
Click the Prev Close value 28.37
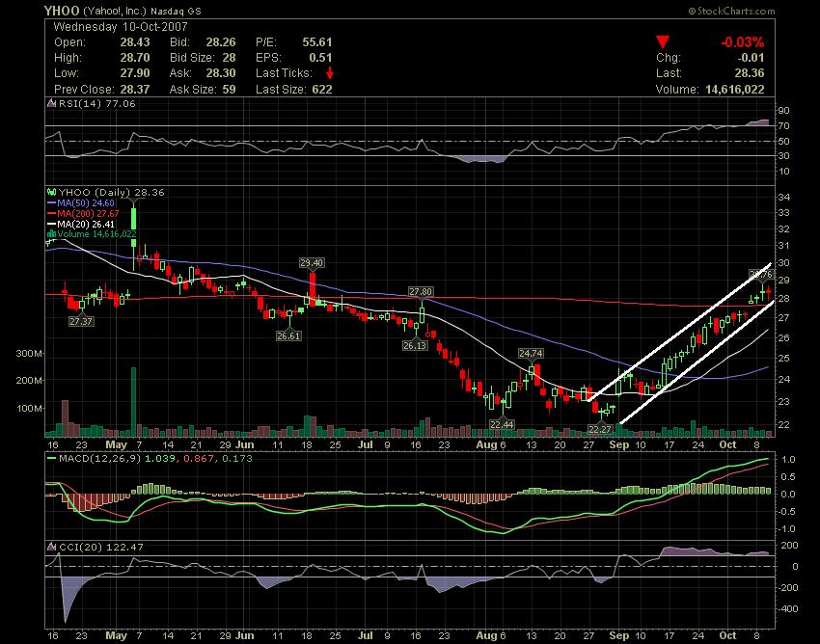[135, 89]
